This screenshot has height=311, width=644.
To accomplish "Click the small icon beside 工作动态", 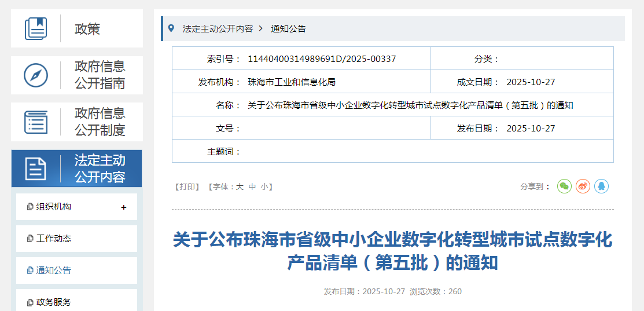I will 30,239.
